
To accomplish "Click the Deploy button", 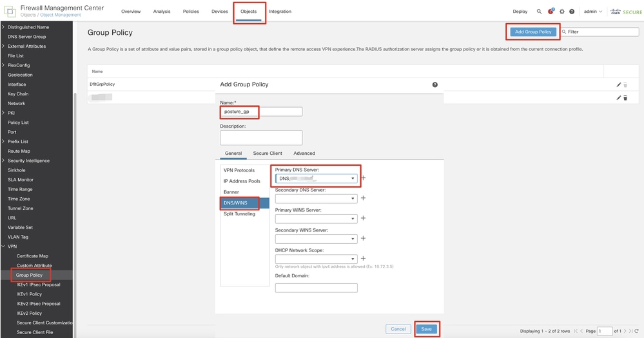I will (520, 12).
